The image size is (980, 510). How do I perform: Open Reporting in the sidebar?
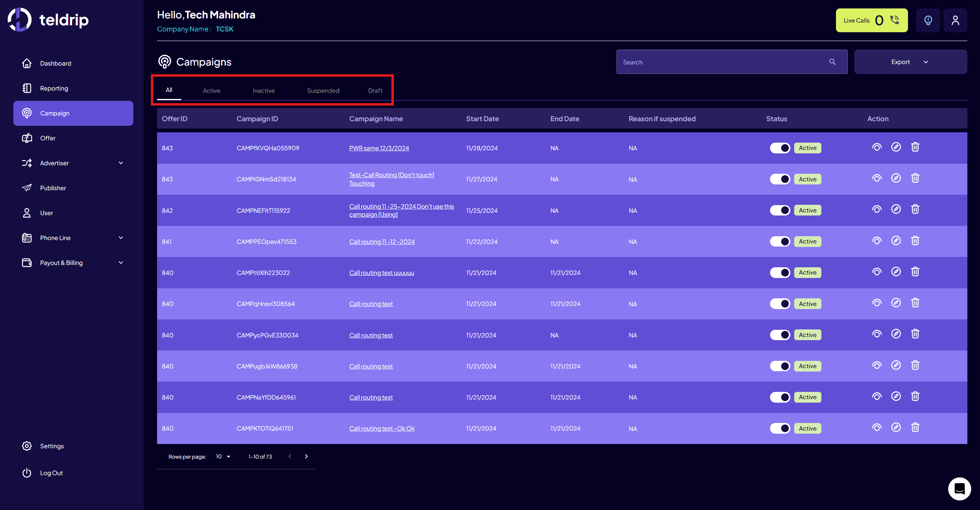pyautogui.click(x=54, y=88)
